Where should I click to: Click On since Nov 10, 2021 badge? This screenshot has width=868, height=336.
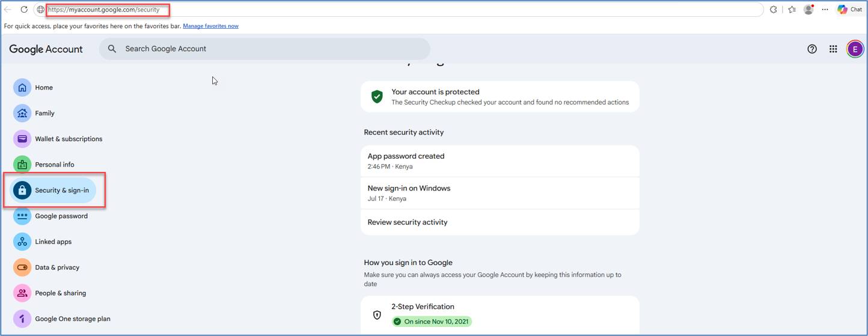pyautogui.click(x=432, y=322)
